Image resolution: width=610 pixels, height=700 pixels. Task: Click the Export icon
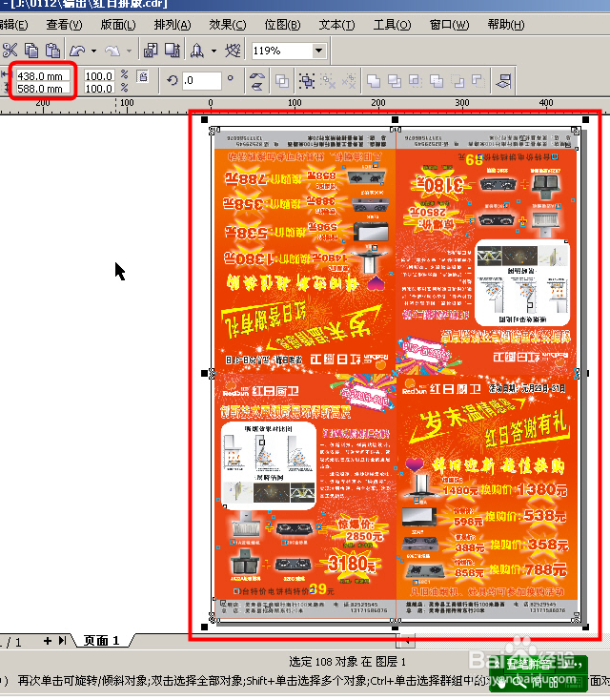point(173,51)
